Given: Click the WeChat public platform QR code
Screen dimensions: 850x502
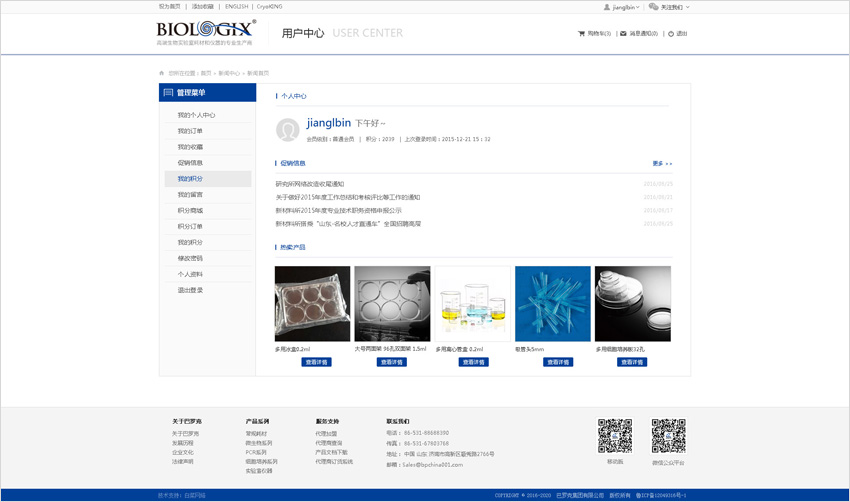Looking at the screenshot, I should [x=668, y=436].
